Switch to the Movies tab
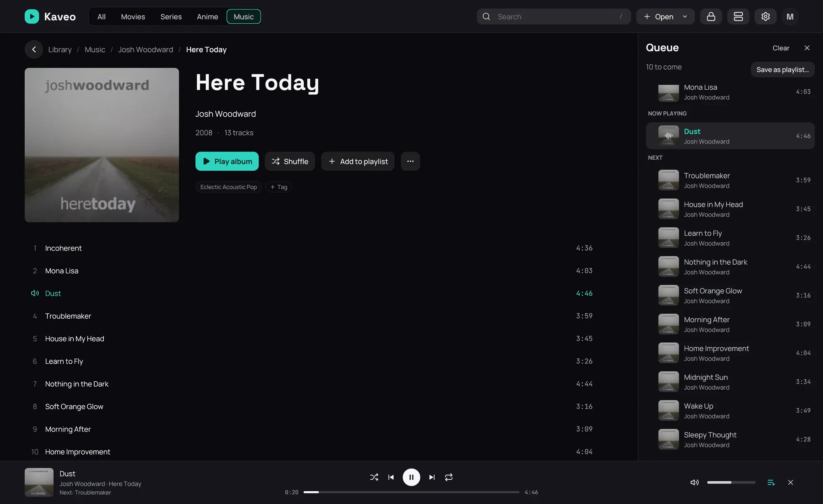This screenshot has width=823, height=504. pos(133,16)
